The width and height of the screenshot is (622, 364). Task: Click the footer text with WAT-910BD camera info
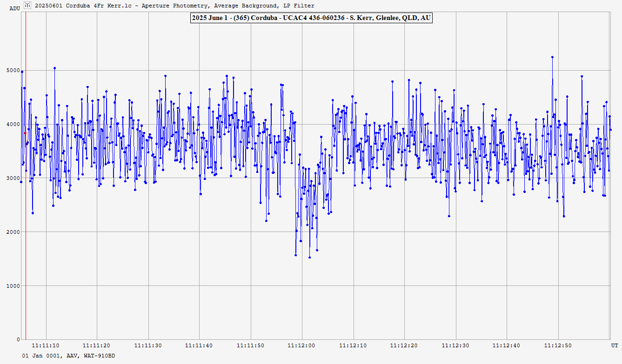tap(68, 356)
